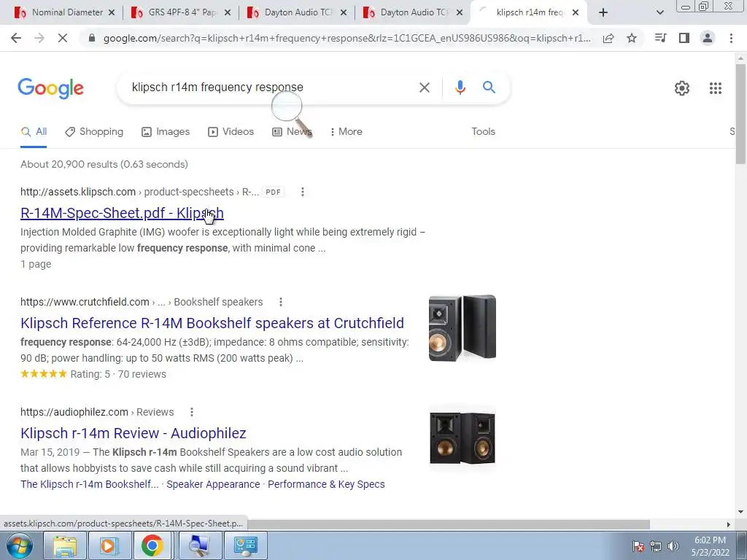Submit search with blue magnifier icon
The height and width of the screenshot is (560, 747).
tap(489, 87)
